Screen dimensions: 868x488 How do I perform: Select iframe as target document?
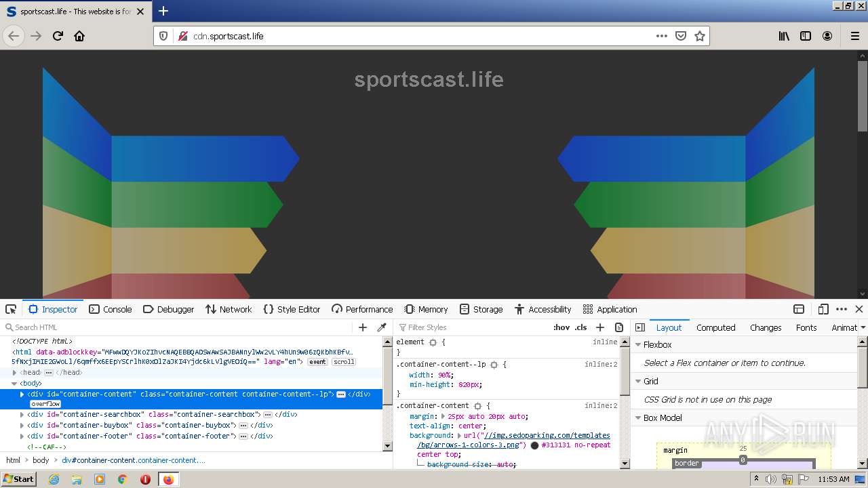pos(799,309)
